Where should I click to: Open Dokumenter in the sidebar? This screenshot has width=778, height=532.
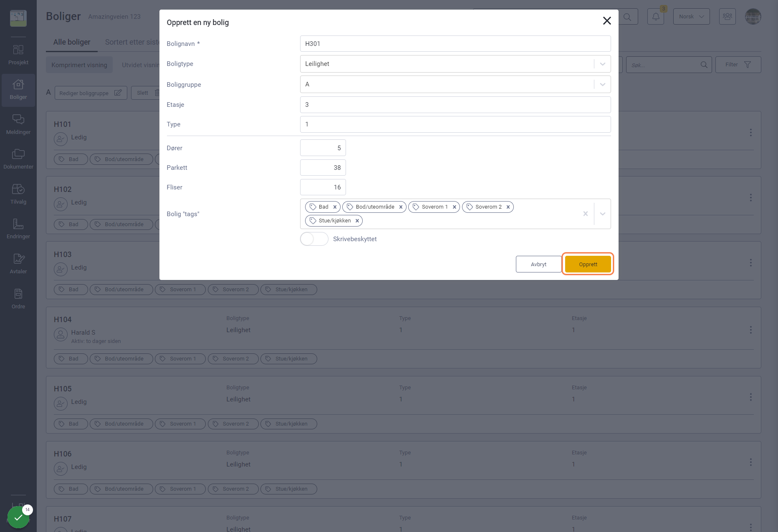pos(18,160)
